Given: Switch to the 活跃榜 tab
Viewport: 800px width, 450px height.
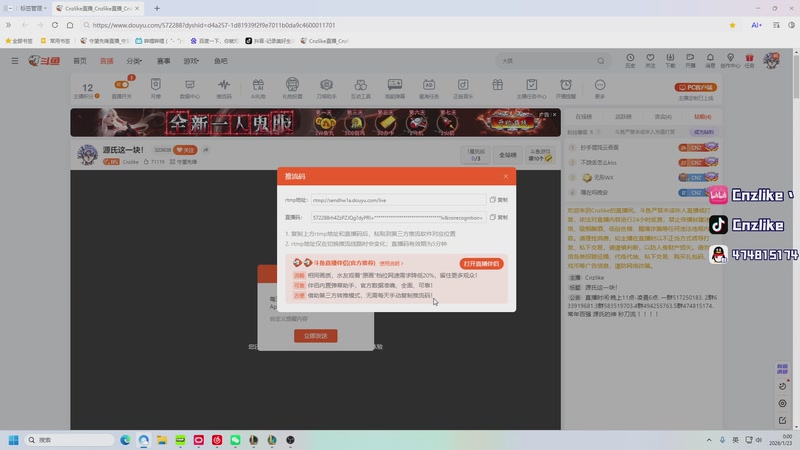Looking at the screenshot, I should (623, 117).
